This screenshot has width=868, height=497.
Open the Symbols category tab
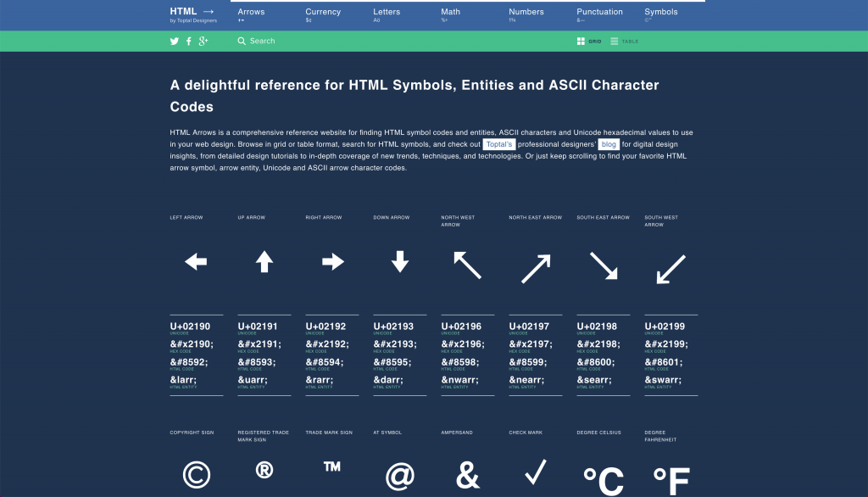[661, 15]
